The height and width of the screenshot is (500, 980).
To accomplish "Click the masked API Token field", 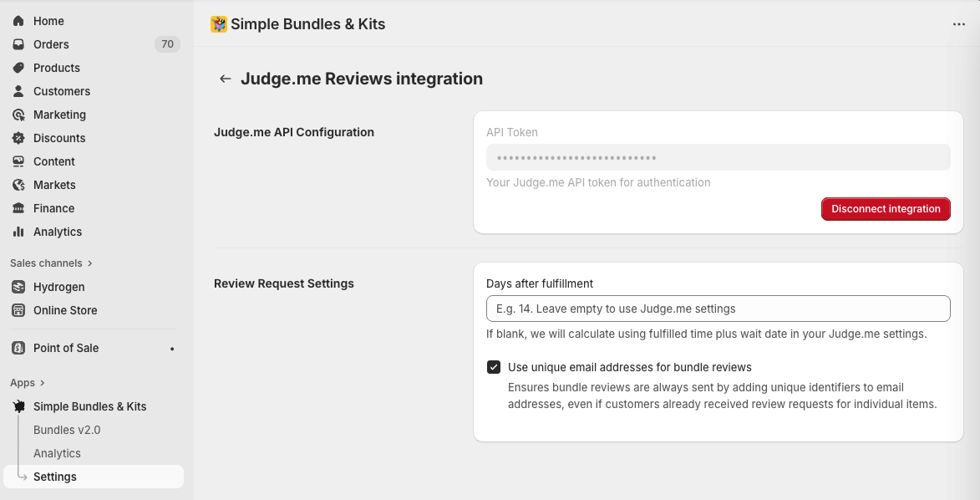I will pos(718,158).
